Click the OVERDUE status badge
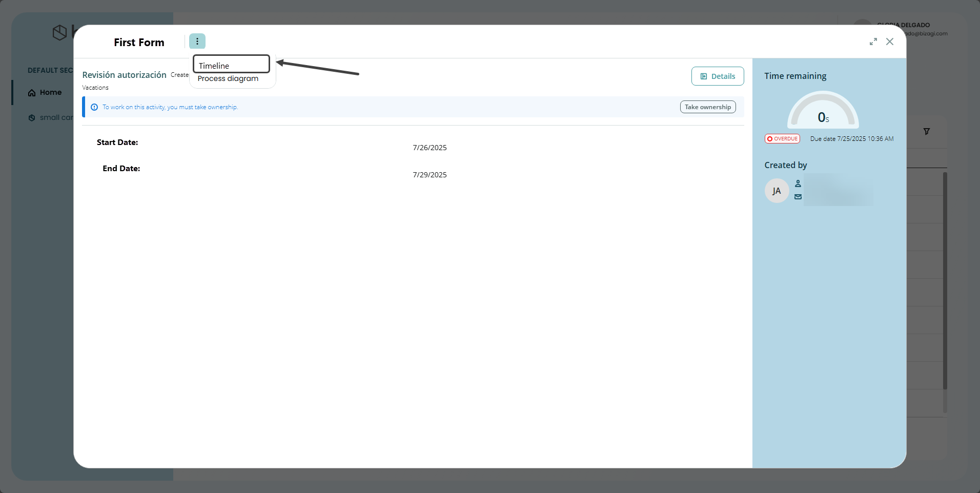The image size is (980, 493). 782,139
